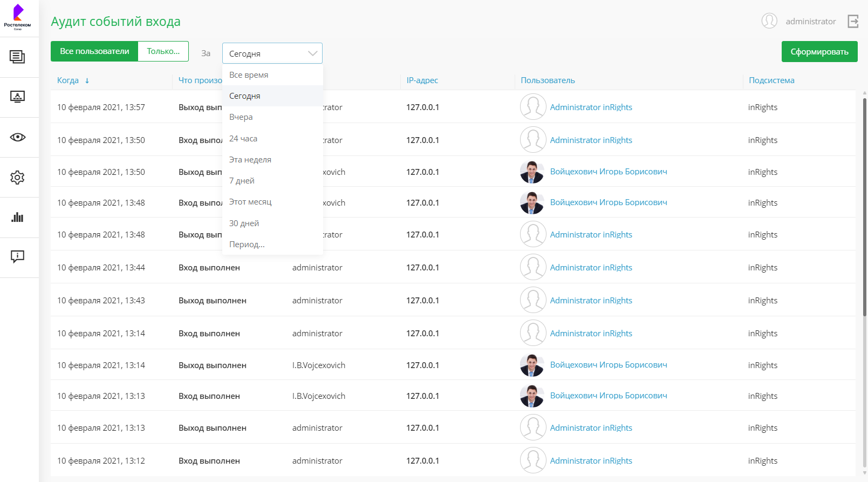This screenshot has height=482, width=868.
Task: Click Войцехович avatar photo in 13:14 logout row
Action: coord(532,365)
